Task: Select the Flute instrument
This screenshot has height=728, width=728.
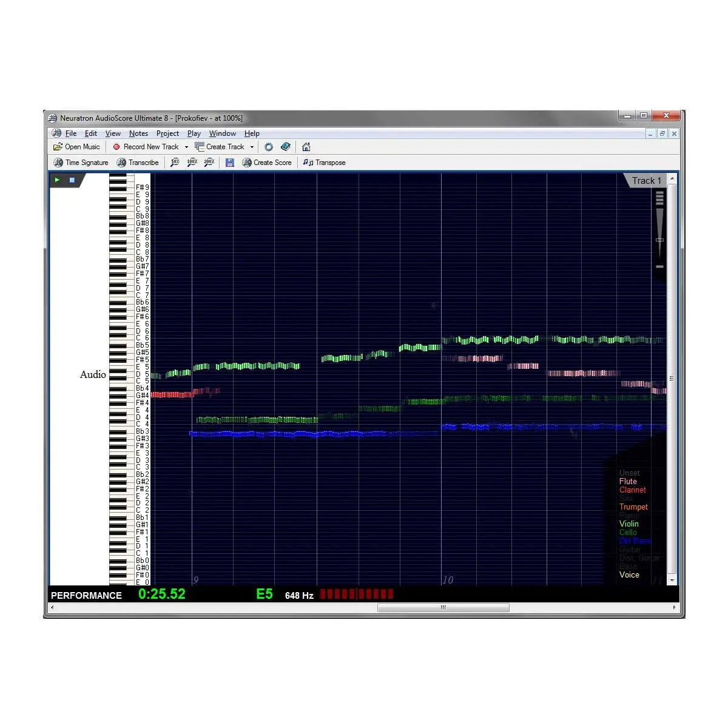Action: [628, 481]
